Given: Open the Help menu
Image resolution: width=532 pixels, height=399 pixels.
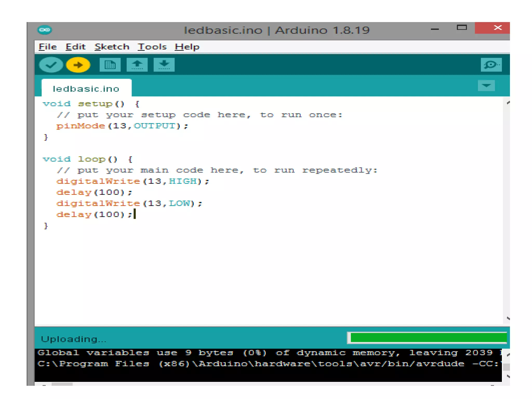Looking at the screenshot, I should pos(187,47).
